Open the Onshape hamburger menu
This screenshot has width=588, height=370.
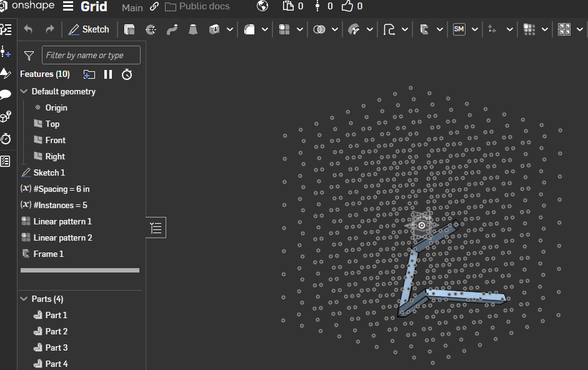click(x=68, y=6)
